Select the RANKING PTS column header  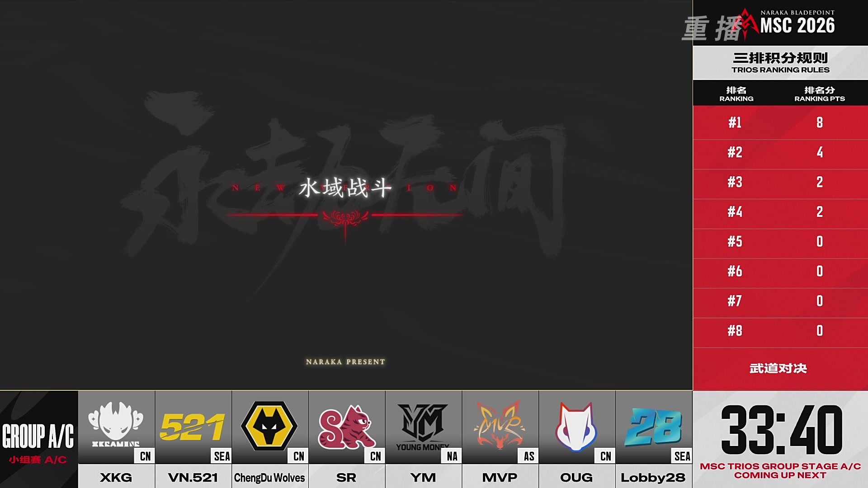tap(820, 94)
